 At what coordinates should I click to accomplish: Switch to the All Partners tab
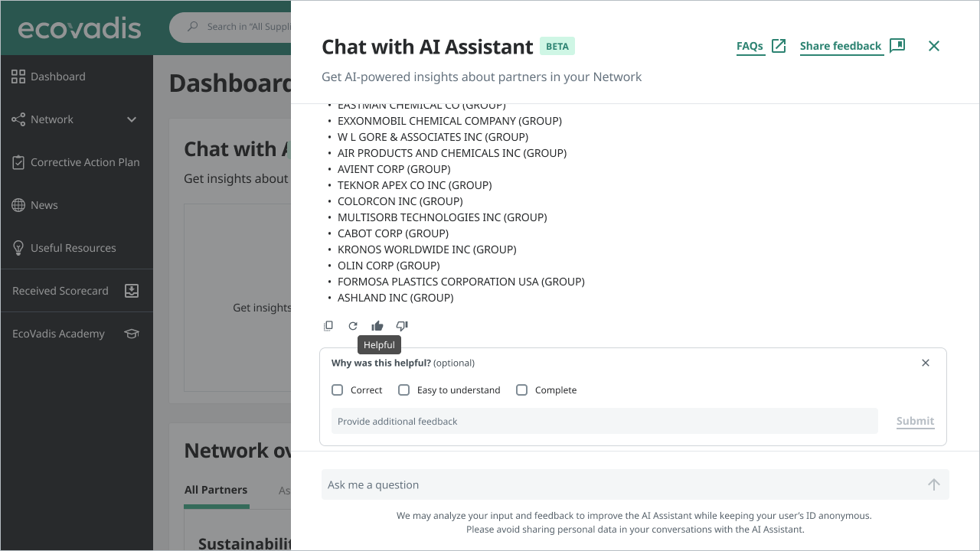(x=216, y=490)
